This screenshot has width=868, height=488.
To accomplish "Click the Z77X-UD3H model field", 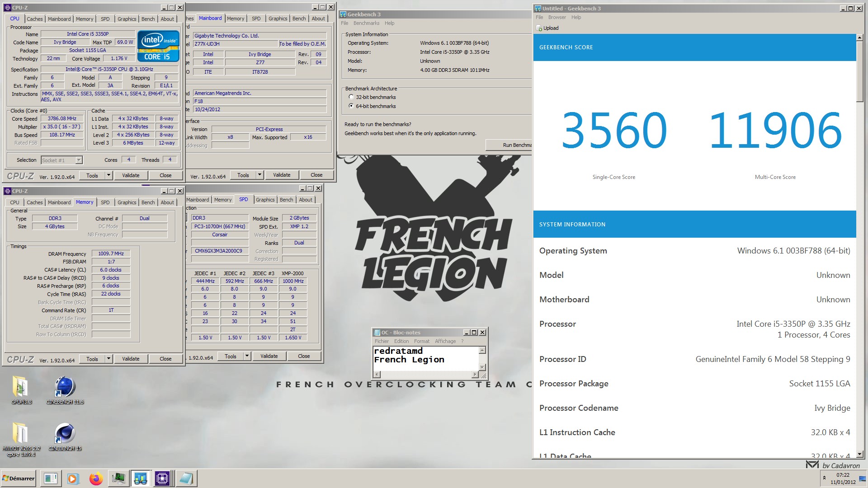I will click(x=235, y=44).
